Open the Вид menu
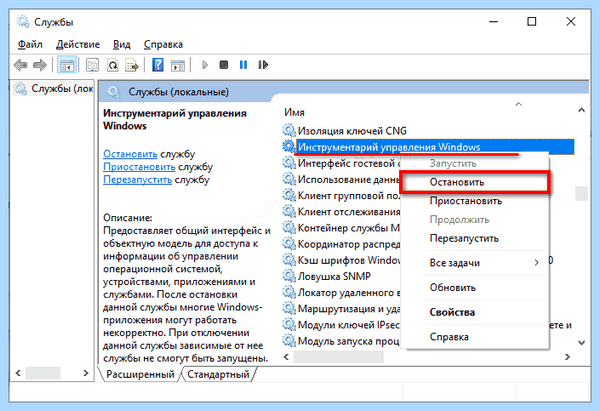Viewport: 600px width, 411px height. point(122,44)
